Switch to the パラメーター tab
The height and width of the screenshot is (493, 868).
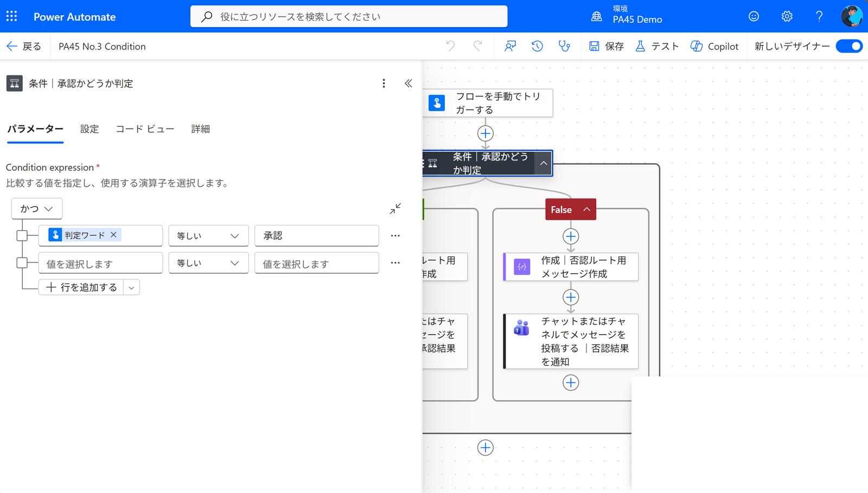(x=35, y=129)
